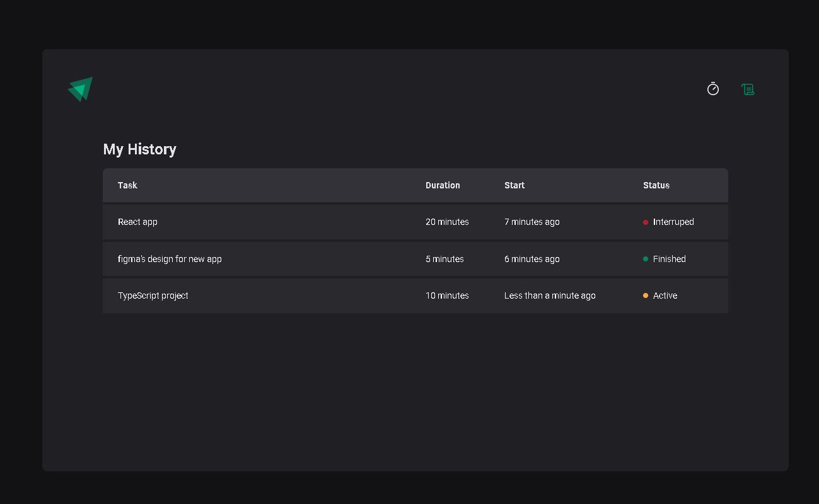Click the Status column header
The width and height of the screenshot is (819, 504).
(x=656, y=185)
